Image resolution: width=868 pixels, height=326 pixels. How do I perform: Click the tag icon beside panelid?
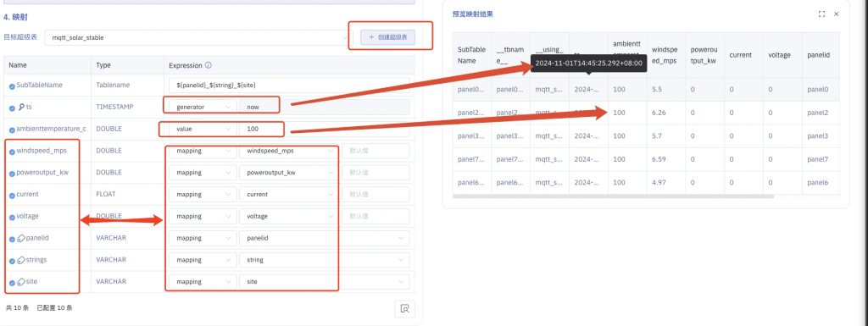20,238
